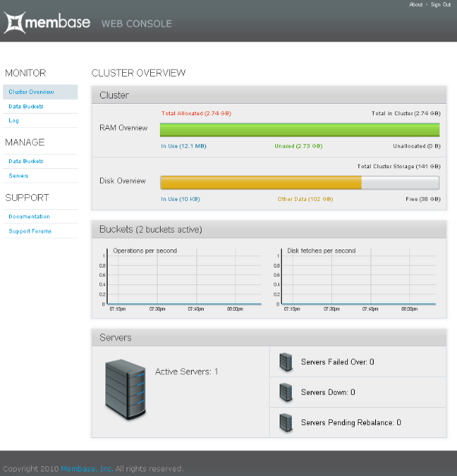Open the Log page
Viewport: 457px width, 476px height.
point(14,121)
